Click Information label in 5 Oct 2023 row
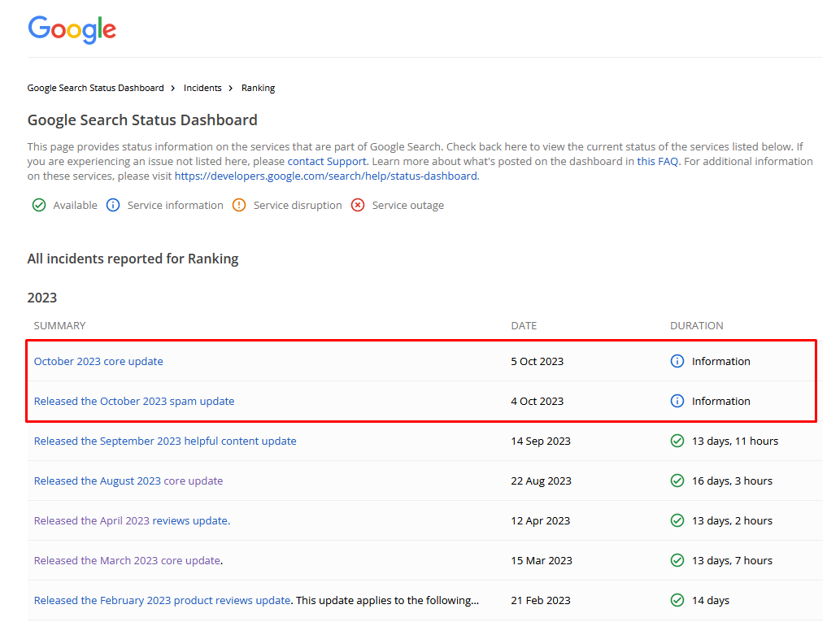The image size is (840, 635). (x=721, y=361)
